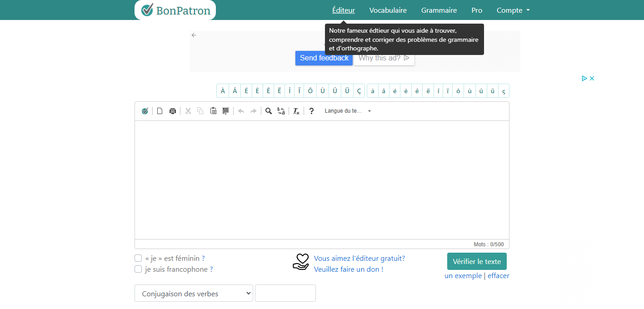
Task: Close the ad with the X toggle
Action: coord(592,78)
